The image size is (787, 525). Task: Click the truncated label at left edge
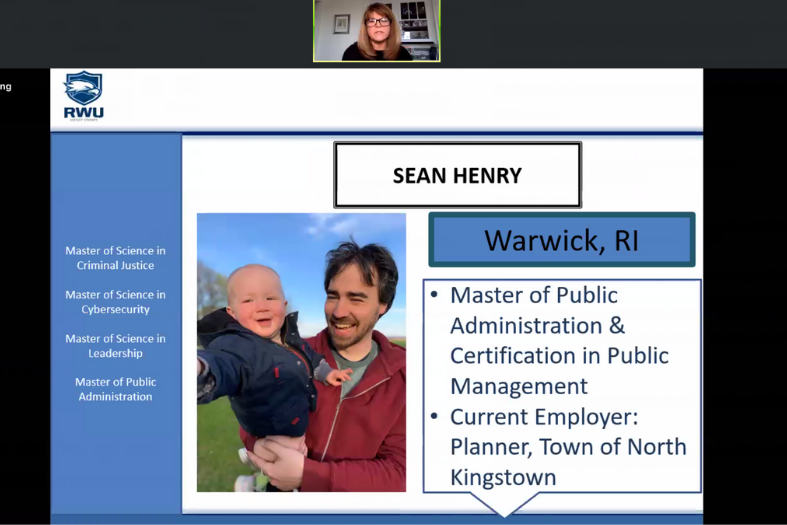6,87
